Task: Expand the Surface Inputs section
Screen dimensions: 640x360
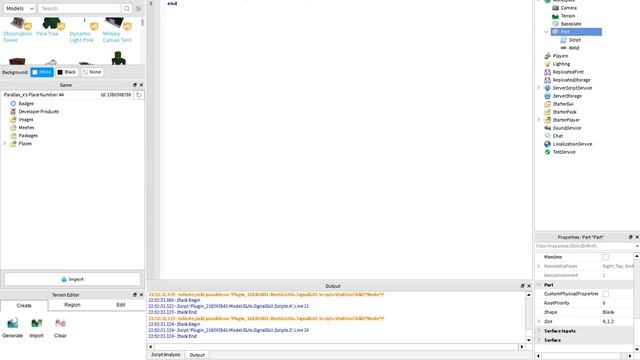Action: pos(539,331)
